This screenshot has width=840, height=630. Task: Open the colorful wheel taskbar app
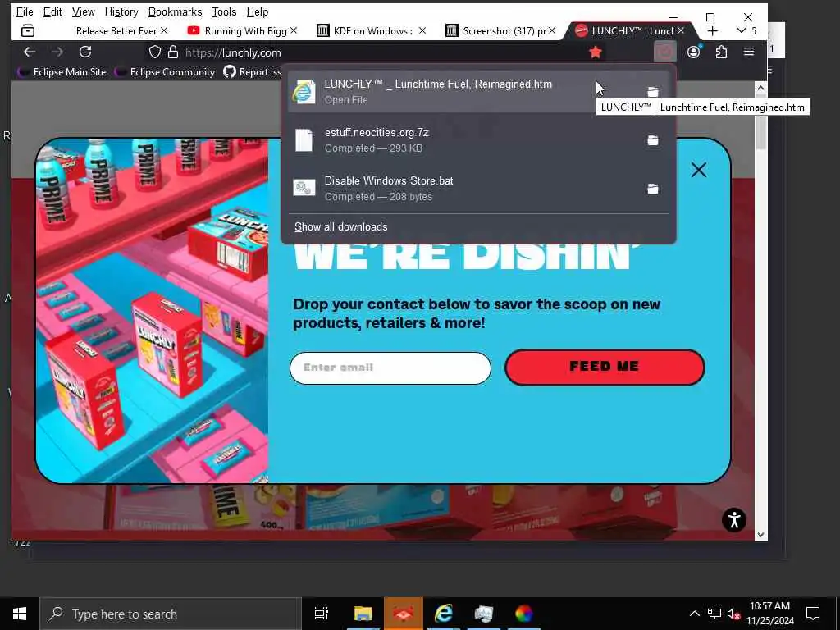[524, 614]
